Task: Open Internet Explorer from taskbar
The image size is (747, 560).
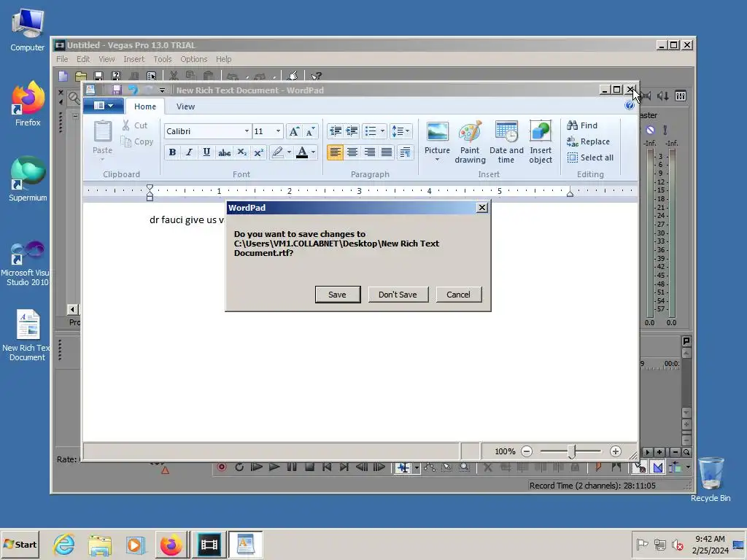Action: pyautogui.click(x=64, y=544)
